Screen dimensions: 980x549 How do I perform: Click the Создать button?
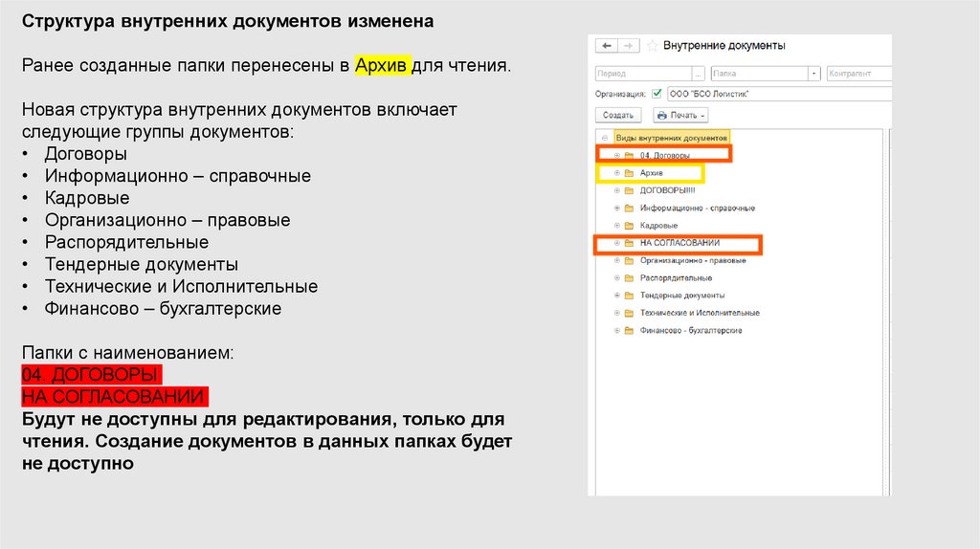[x=618, y=116]
